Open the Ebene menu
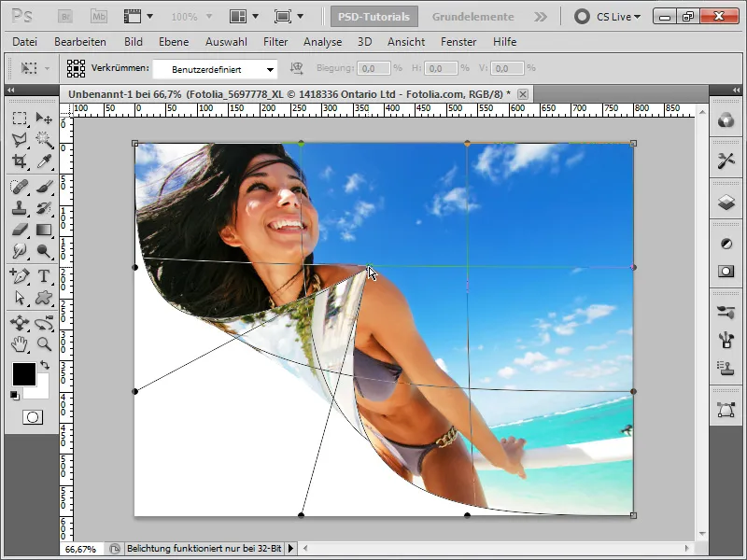 (x=173, y=42)
